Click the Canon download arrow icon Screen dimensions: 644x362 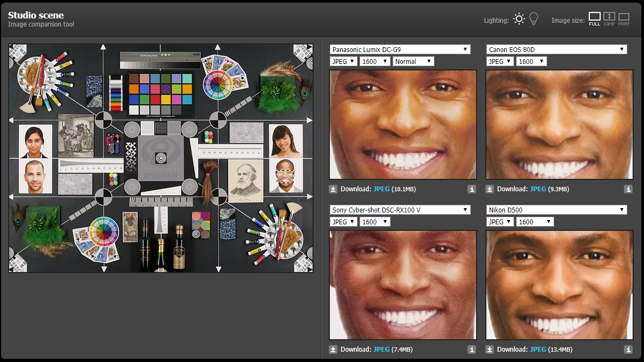click(x=490, y=189)
